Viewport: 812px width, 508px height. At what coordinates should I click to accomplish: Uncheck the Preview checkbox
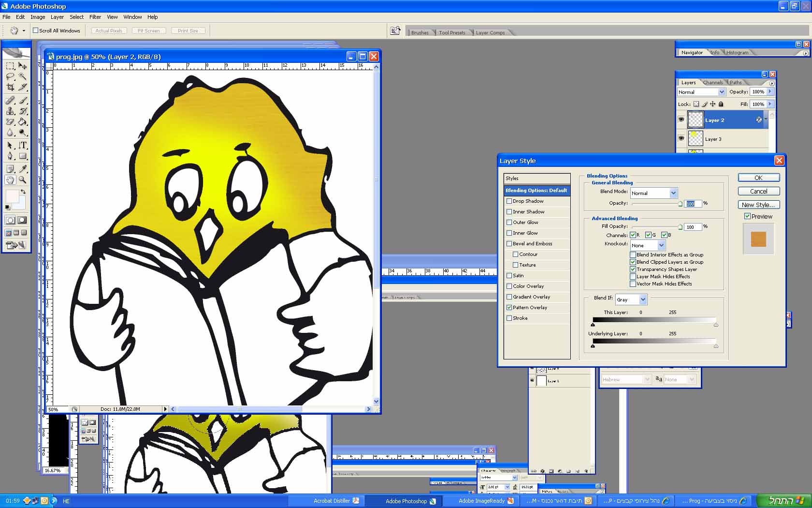[747, 216]
